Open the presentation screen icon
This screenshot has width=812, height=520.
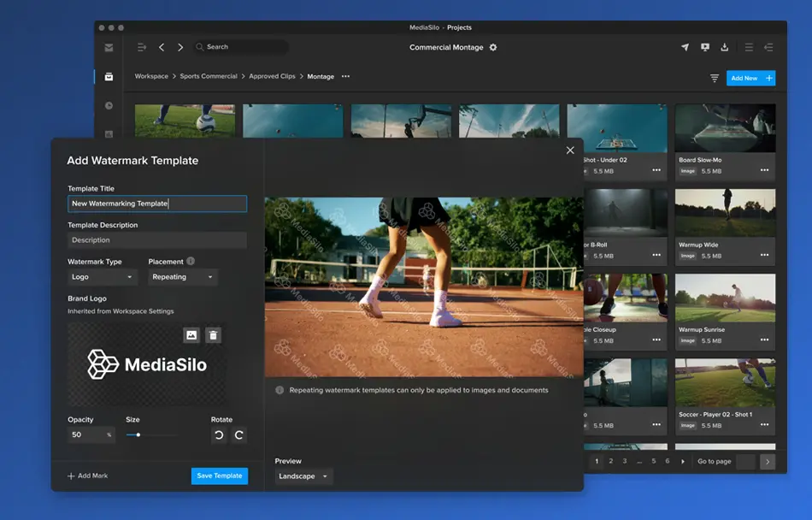pyautogui.click(x=704, y=47)
